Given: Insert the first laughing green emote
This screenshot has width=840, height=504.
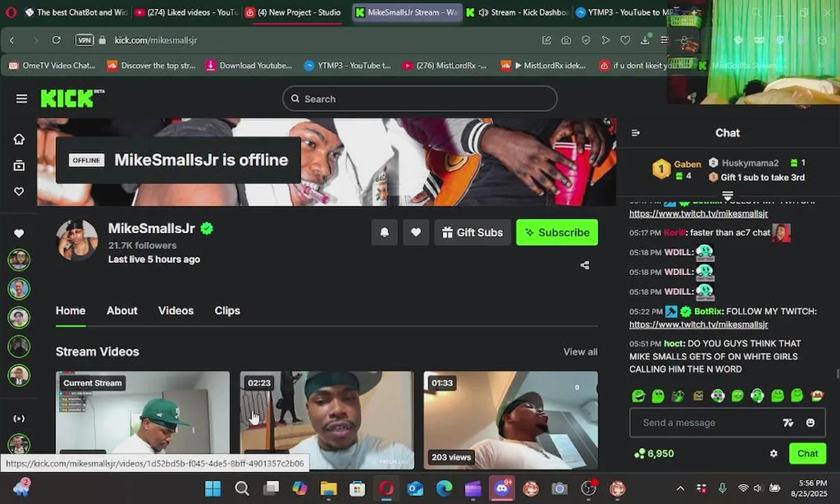Looking at the screenshot, I should [x=638, y=396].
